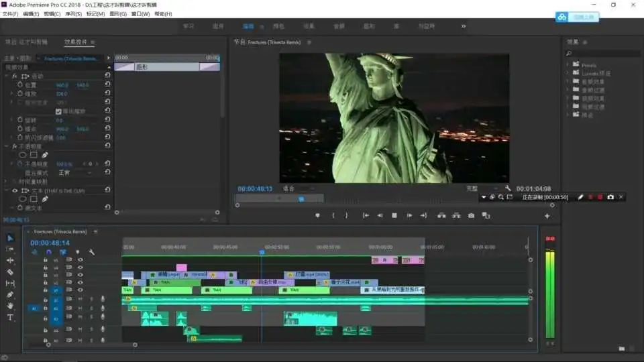Pick the Ripple Edit tool
The height and width of the screenshot is (362, 644).
[10, 260]
